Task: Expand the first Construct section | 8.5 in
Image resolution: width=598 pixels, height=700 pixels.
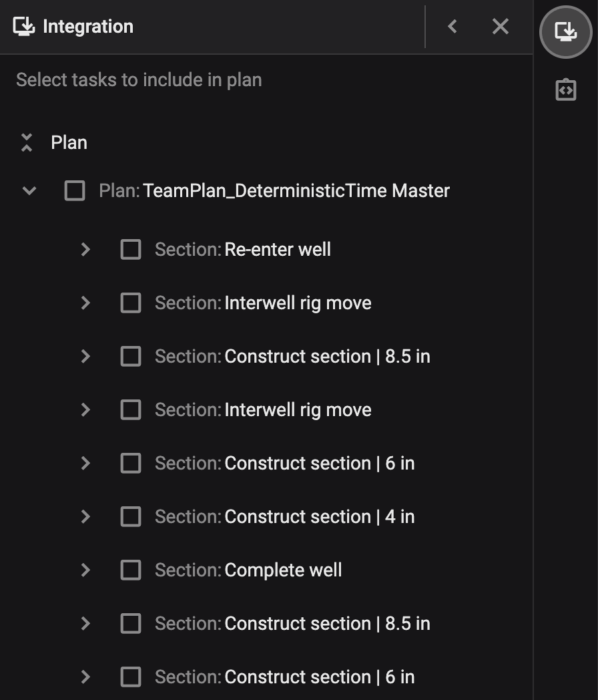Action: (x=85, y=356)
